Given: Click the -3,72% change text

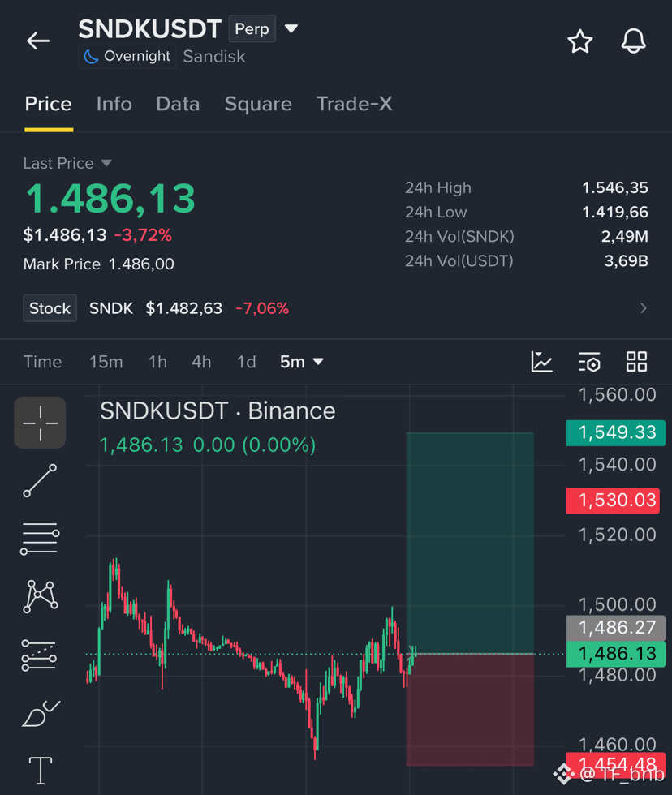Looking at the screenshot, I should point(143,234).
